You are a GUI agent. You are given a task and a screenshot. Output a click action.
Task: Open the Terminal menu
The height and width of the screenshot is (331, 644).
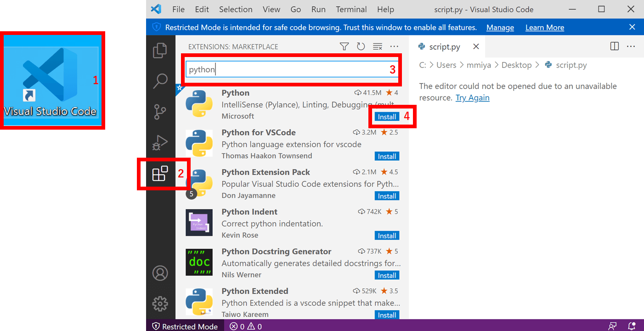tap(350, 9)
